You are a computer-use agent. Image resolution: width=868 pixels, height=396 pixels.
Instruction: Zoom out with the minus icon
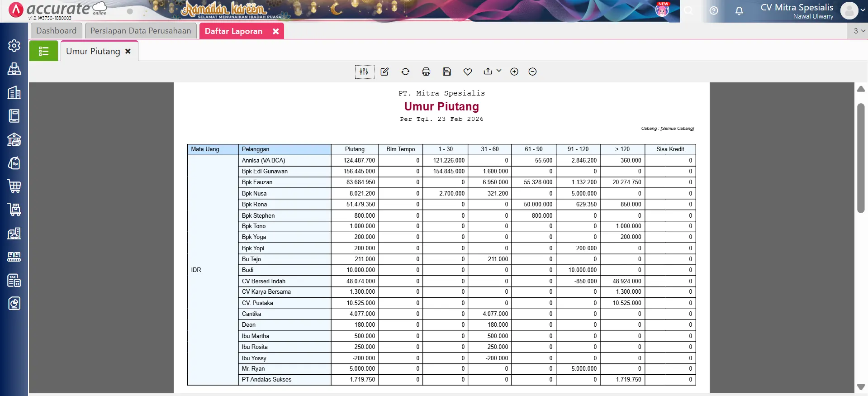point(532,72)
